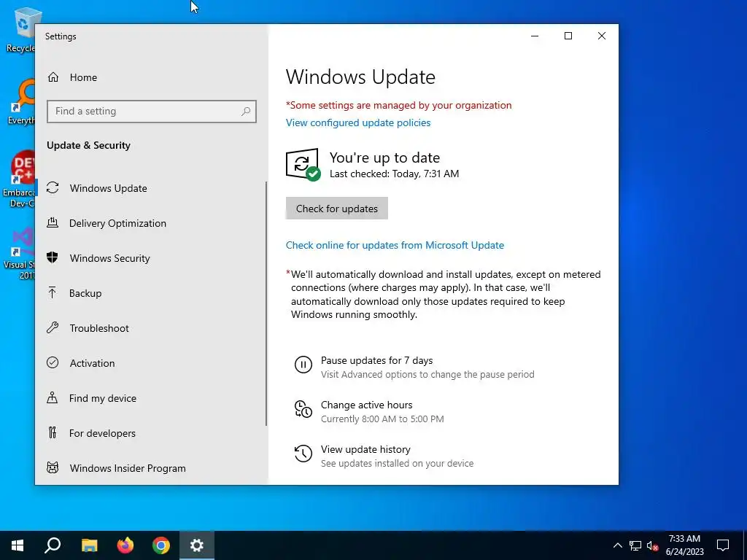Open Delivery Optimization section
This screenshot has width=747, height=560.
pos(150,223)
